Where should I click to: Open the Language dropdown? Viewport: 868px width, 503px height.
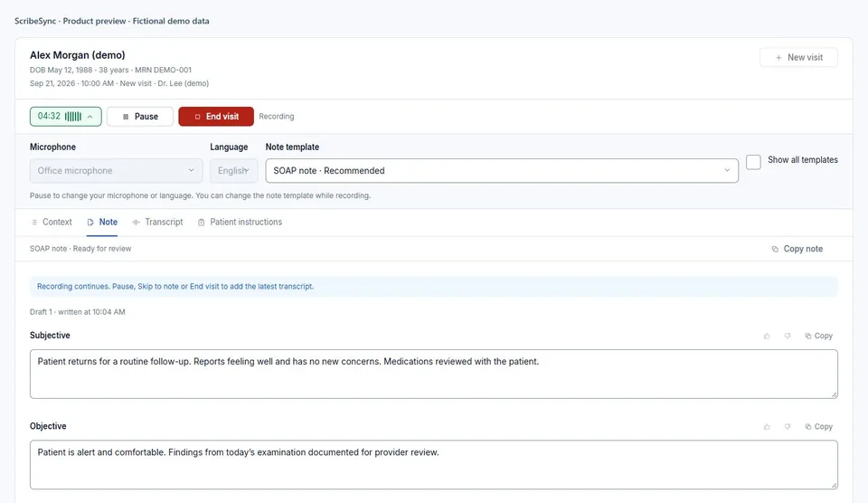233,171
